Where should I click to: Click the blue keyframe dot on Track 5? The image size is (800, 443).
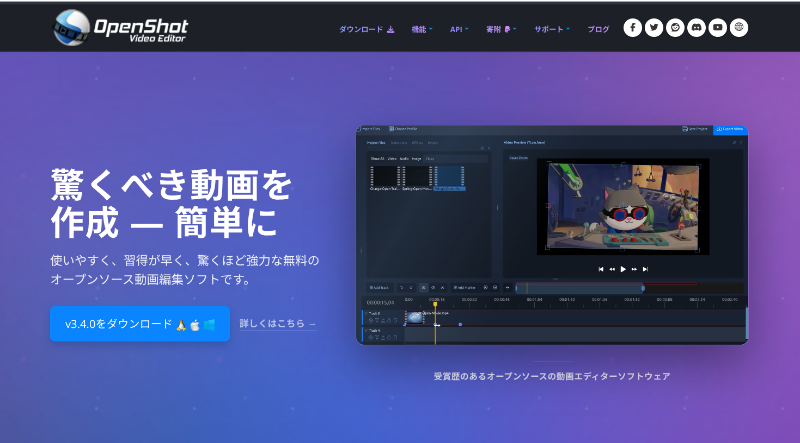(460, 325)
